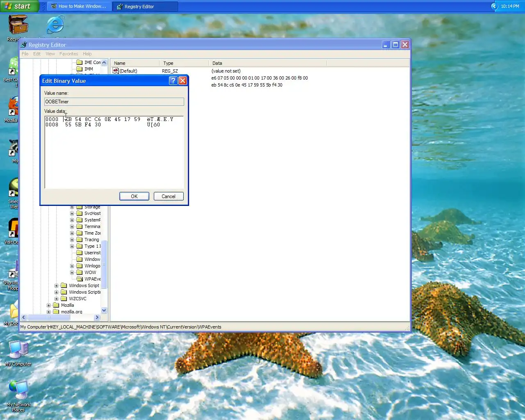
Task: Open the View menu in Registry Editor
Action: (x=50, y=54)
